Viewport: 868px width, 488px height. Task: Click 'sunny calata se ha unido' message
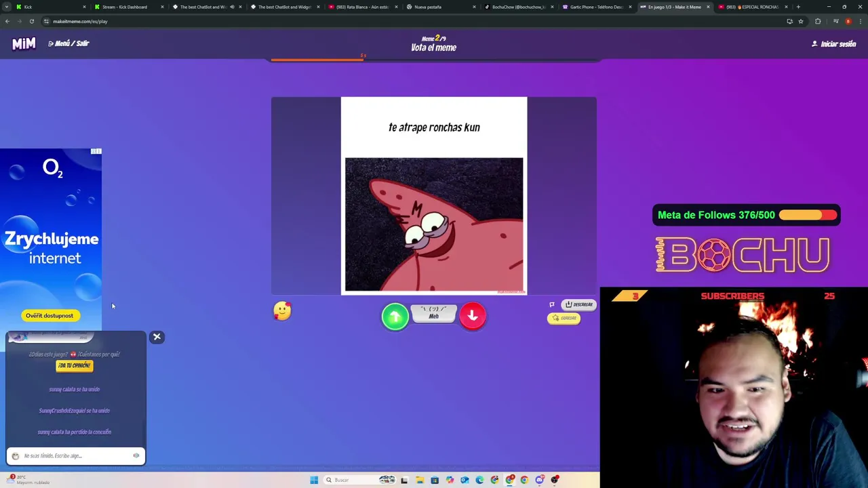75,389
